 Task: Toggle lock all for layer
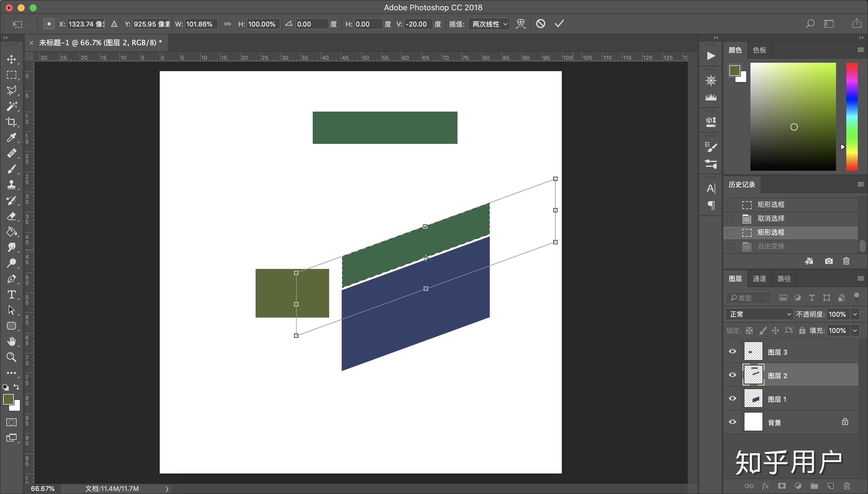(x=802, y=331)
